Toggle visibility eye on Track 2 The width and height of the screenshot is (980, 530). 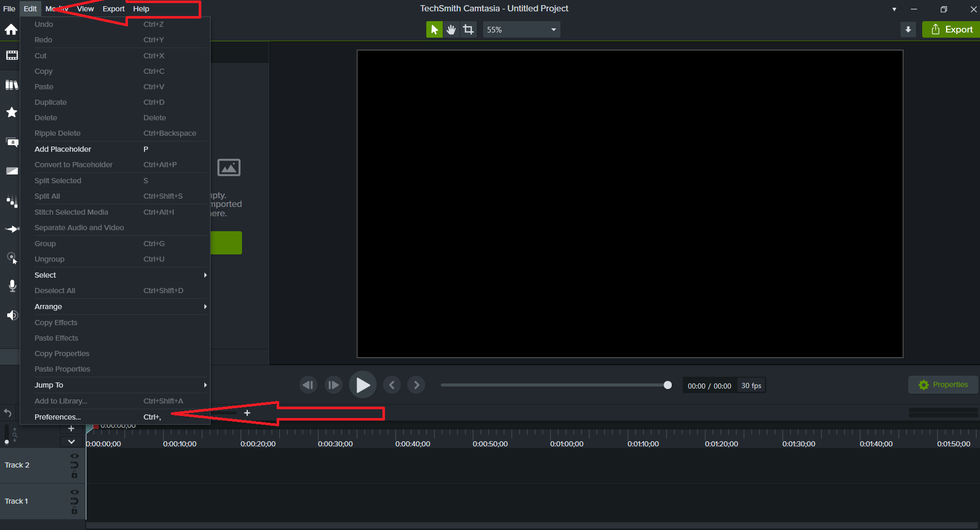point(74,456)
